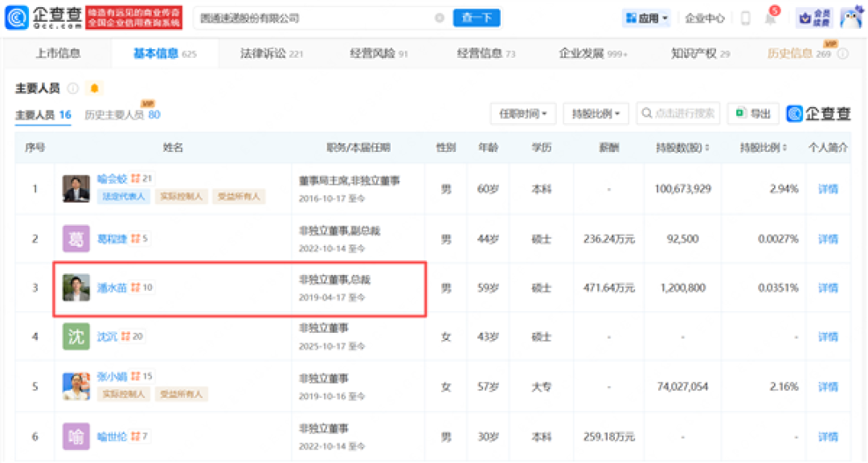Clear the search box text
This screenshot has width=868, height=463.
coord(440,18)
